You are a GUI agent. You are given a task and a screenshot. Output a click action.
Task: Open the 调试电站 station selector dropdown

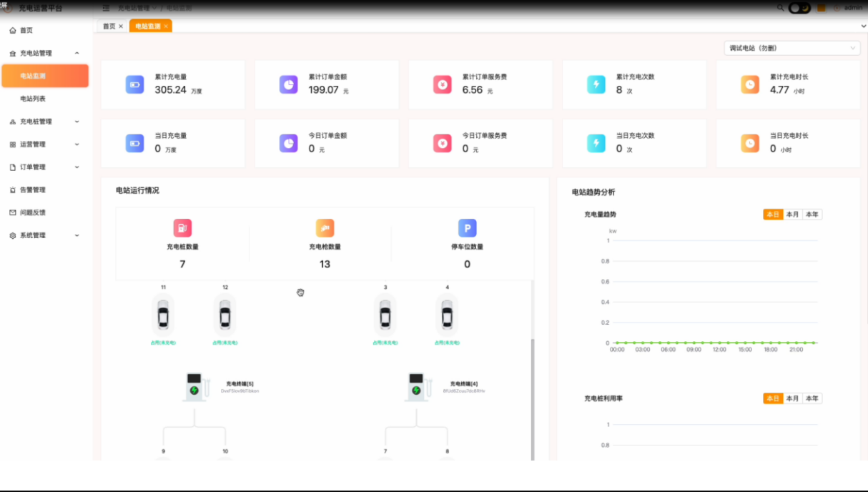[791, 48]
